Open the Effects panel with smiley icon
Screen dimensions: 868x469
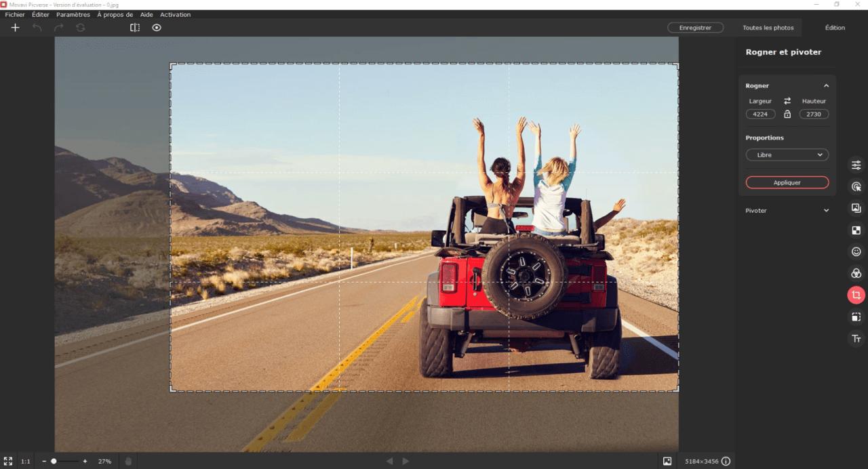coord(856,251)
